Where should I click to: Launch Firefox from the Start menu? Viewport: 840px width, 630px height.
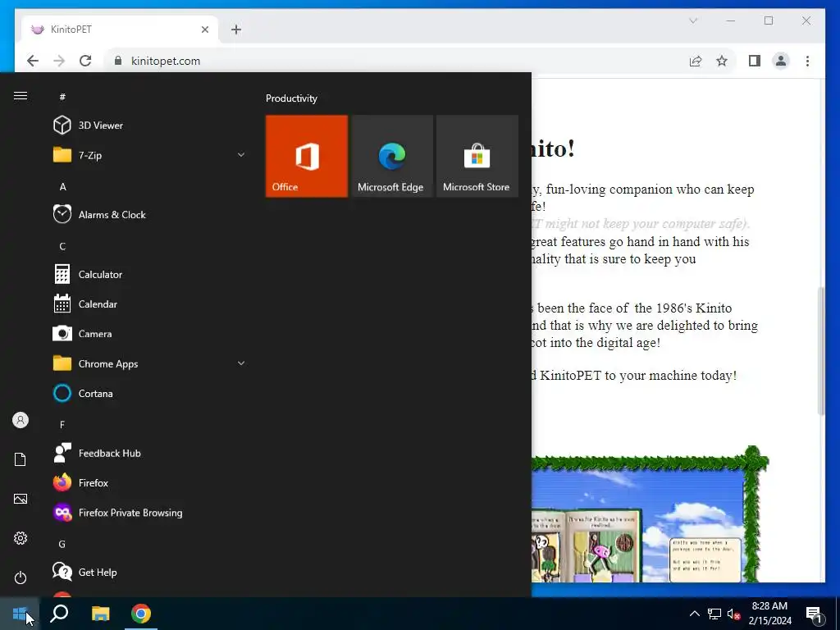pyautogui.click(x=149, y=482)
